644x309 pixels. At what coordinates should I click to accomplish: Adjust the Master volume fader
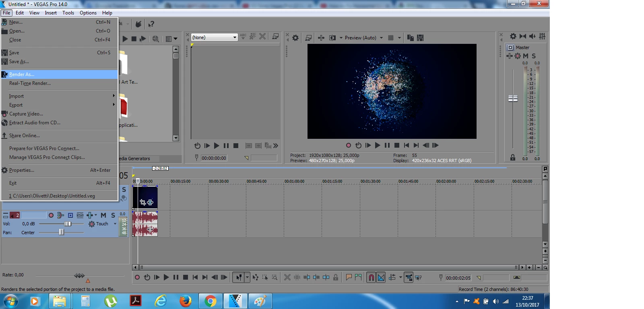tap(513, 99)
